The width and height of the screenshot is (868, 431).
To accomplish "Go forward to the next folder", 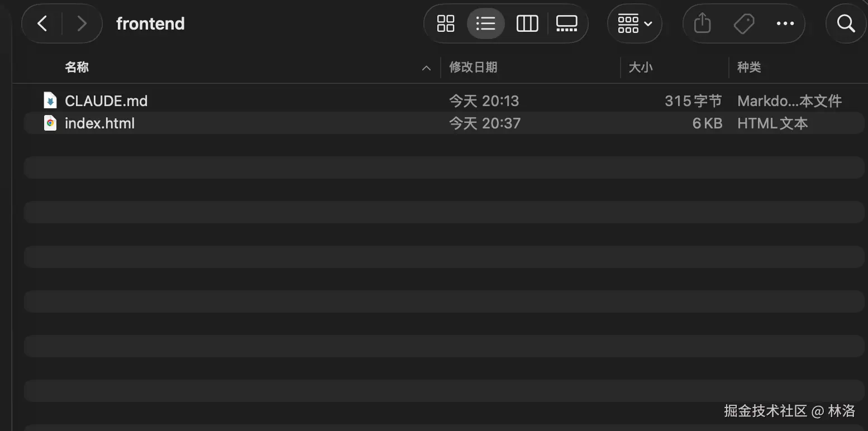I will point(82,23).
